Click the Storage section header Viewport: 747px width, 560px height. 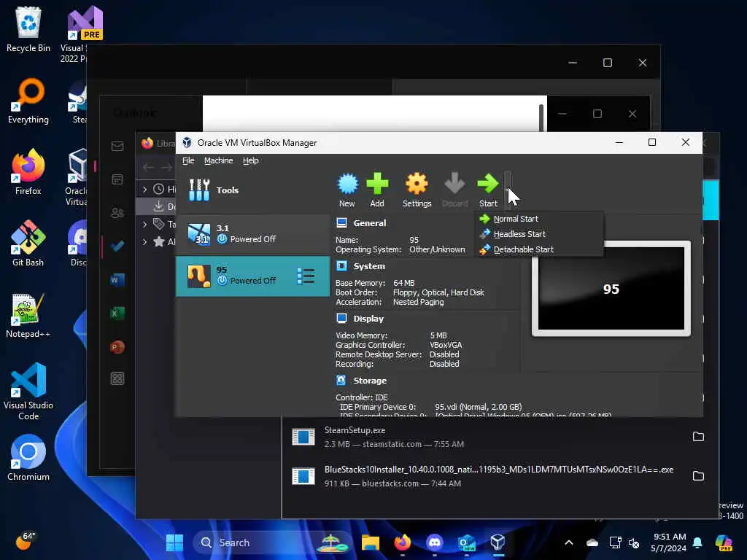(370, 381)
